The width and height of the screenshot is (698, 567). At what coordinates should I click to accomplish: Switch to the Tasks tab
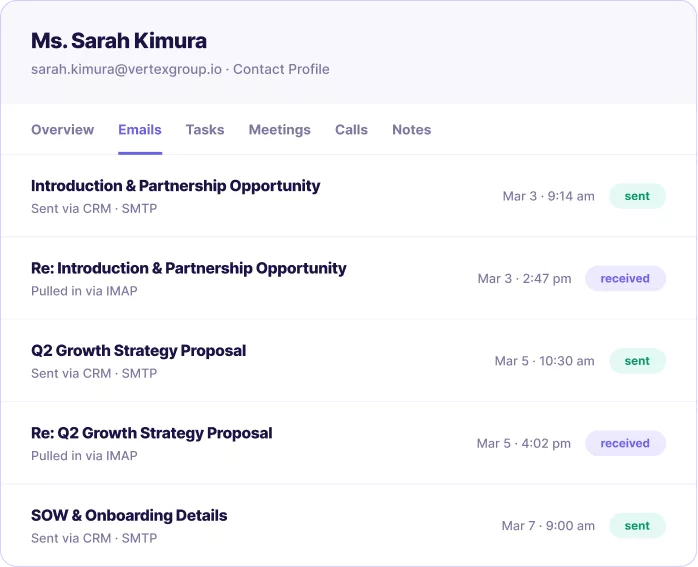205,130
